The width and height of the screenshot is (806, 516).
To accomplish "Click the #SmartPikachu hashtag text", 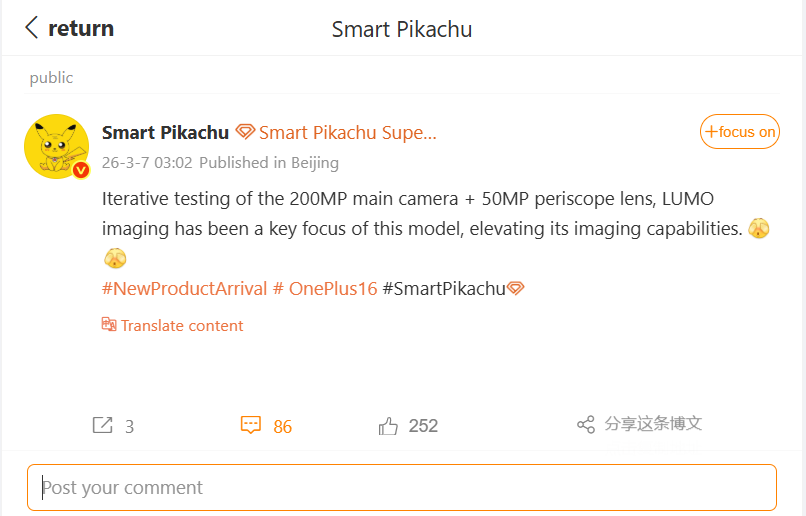I will pyautogui.click(x=443, y=289).
